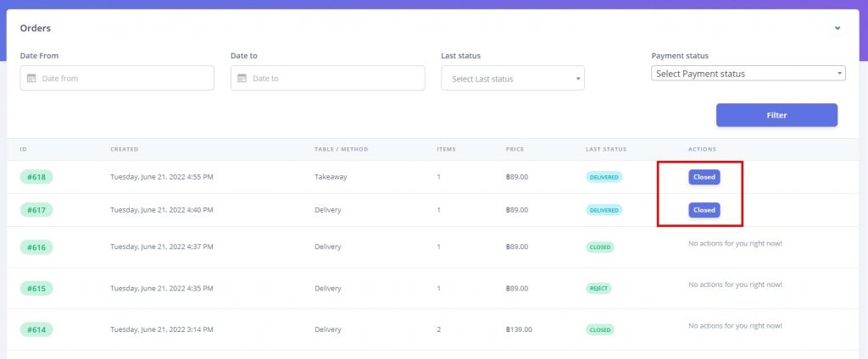
Task: Click the Price column header
Action: point(515,149)
